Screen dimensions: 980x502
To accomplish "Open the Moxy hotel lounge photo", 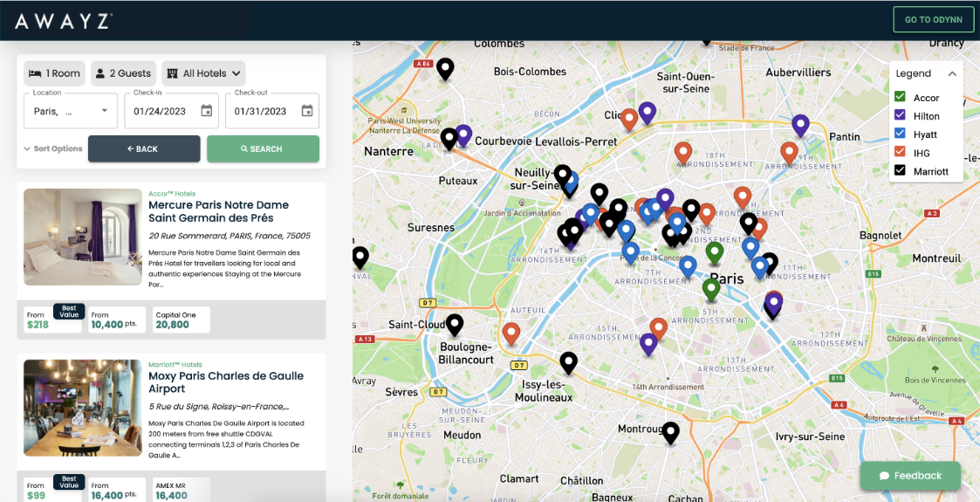I will 83,408.
